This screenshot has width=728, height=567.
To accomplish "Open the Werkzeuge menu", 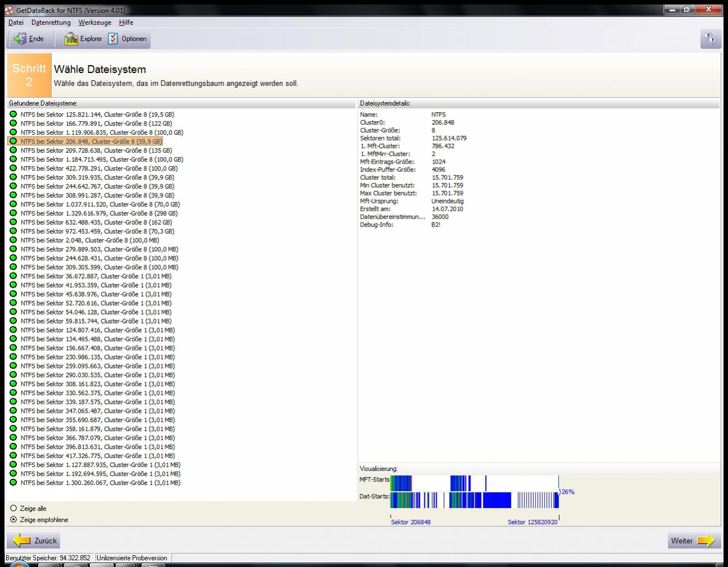I will click(x=95, y=22).
